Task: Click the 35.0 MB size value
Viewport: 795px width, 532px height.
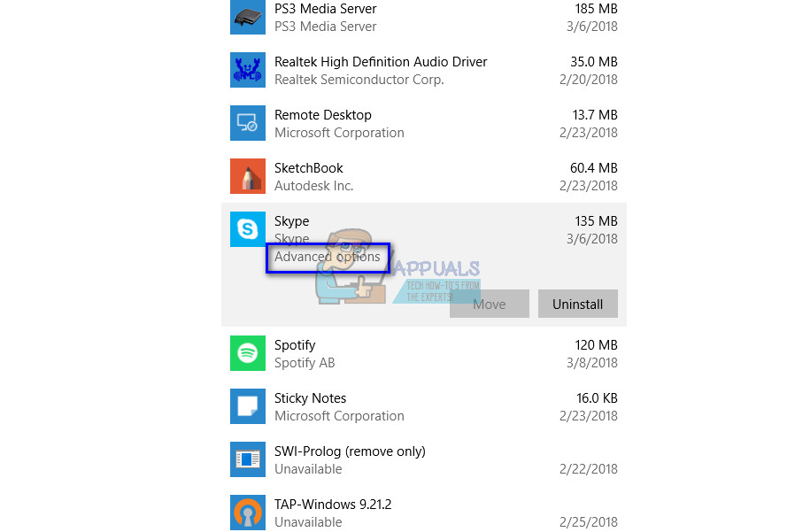Action: [594, 62]
